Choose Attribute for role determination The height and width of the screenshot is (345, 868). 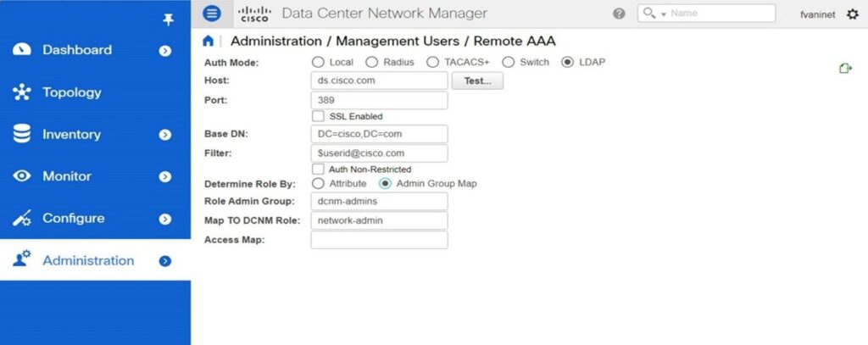coord(318,183)
